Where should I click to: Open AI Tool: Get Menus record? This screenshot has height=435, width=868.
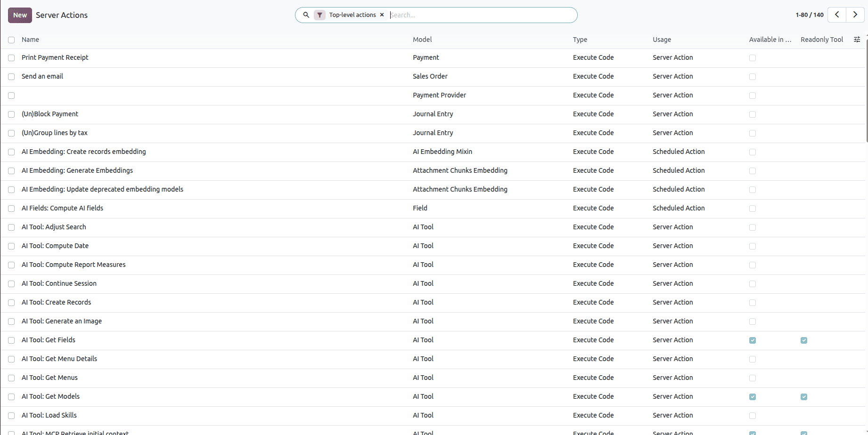coord(49,378)
